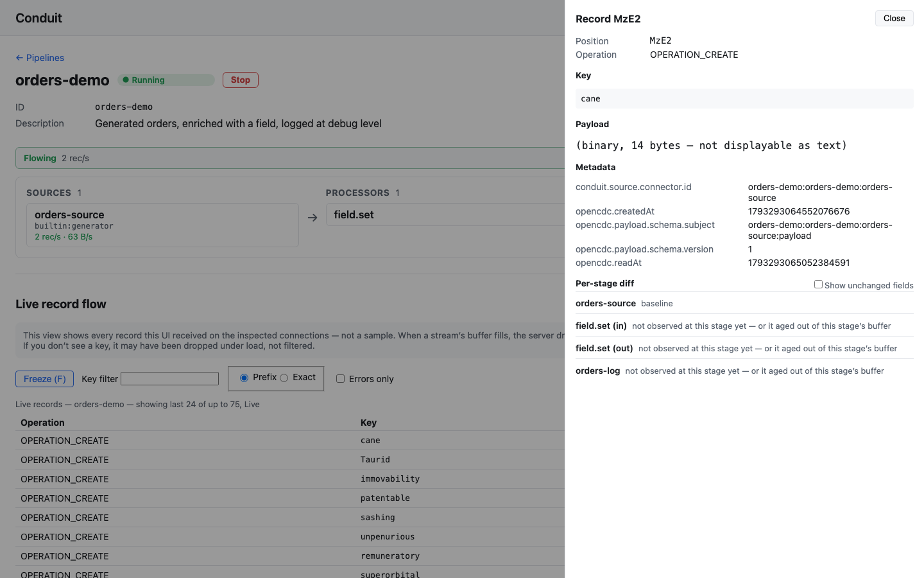Click the binary payload message text

coord(711,145)
